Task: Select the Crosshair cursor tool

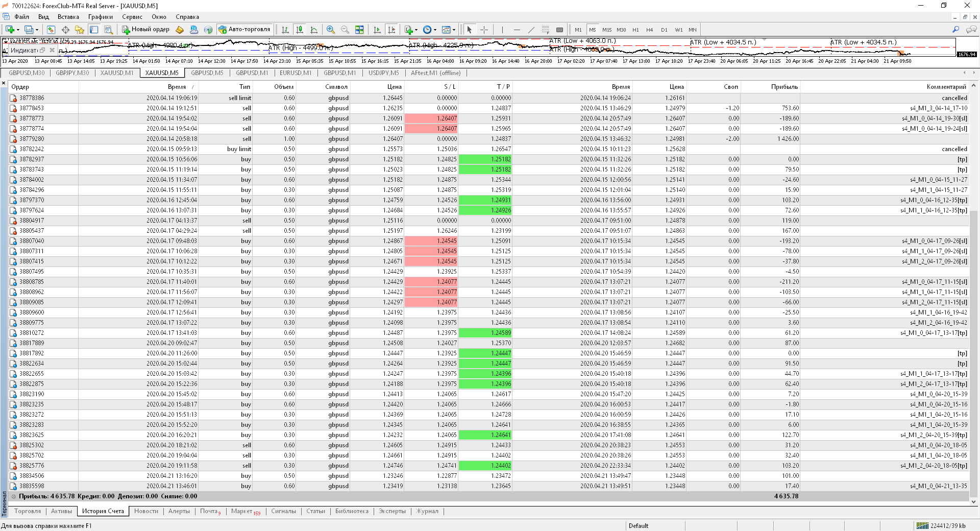Action: (484, 30)
